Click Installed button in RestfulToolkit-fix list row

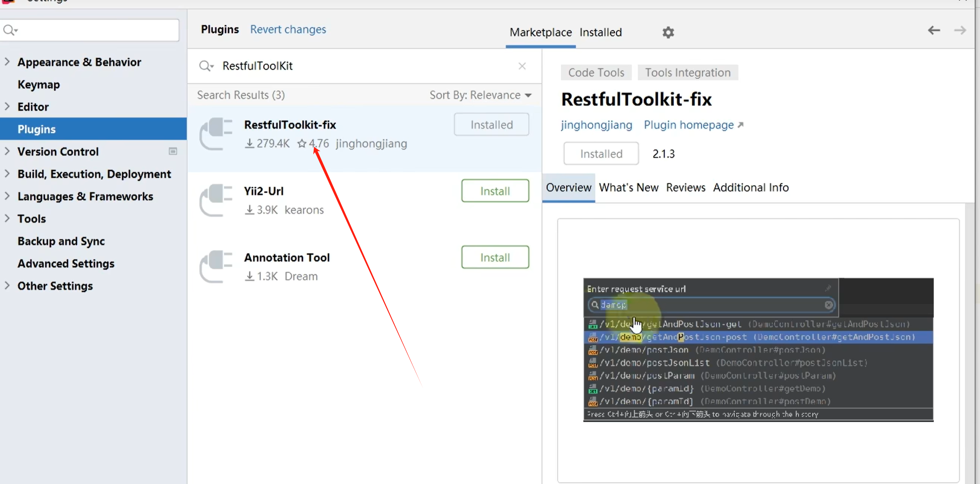(491, 124)
